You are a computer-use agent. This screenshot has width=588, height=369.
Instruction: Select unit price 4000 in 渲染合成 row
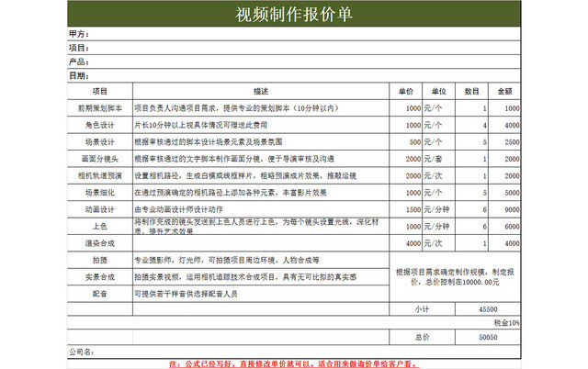point(406,243)
